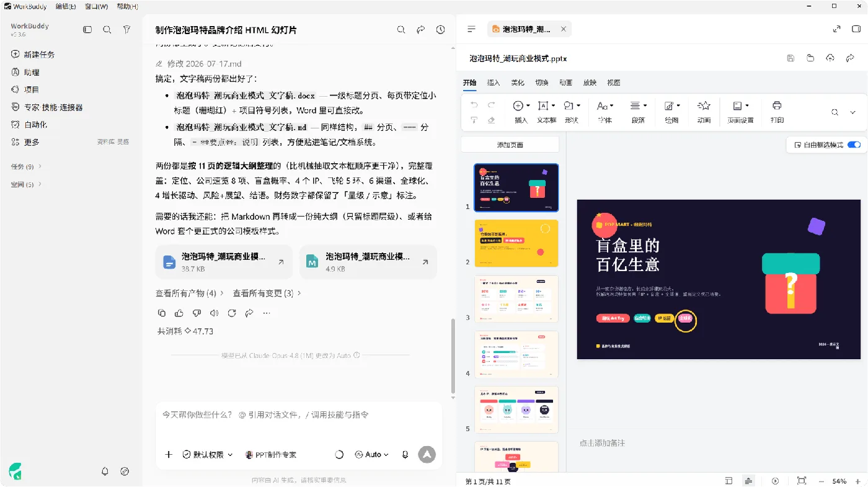The width and height of the screenshot is (868, 487).
Task: Save the pptx file with the disk icon
Action: [790, 58]
